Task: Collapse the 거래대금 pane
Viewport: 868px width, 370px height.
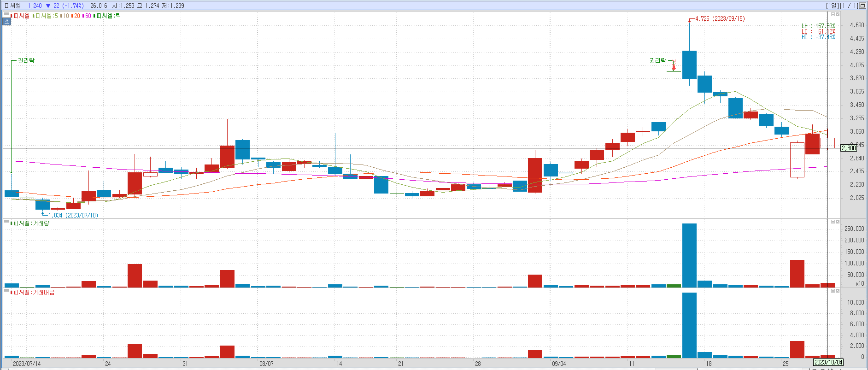Action: (833, 291)
